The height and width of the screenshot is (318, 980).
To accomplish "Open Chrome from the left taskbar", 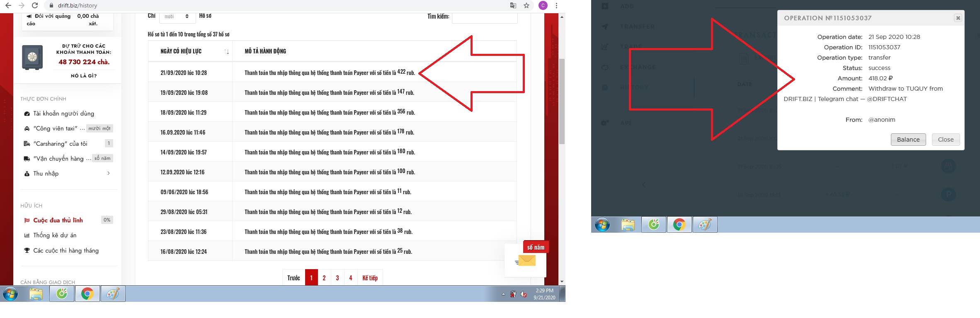I will point(87,294).
